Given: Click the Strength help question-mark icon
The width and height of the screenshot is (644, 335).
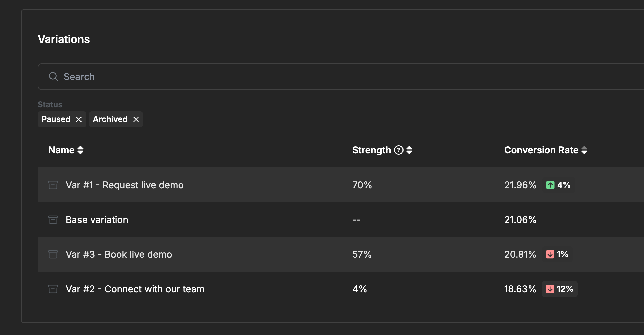Looking at the screenshot, I should coord(399,150).
